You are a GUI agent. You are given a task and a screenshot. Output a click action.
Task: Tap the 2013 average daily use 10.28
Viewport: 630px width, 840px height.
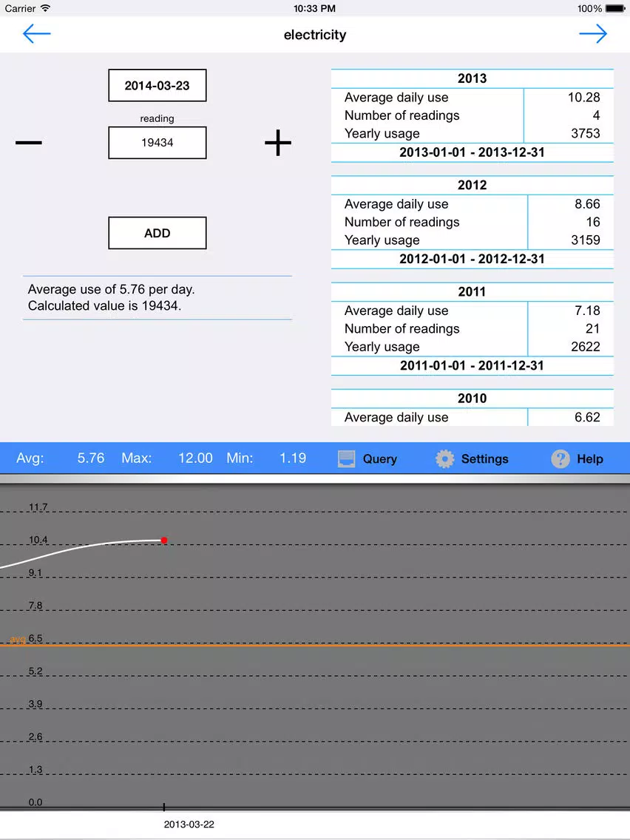coord(583,97)
